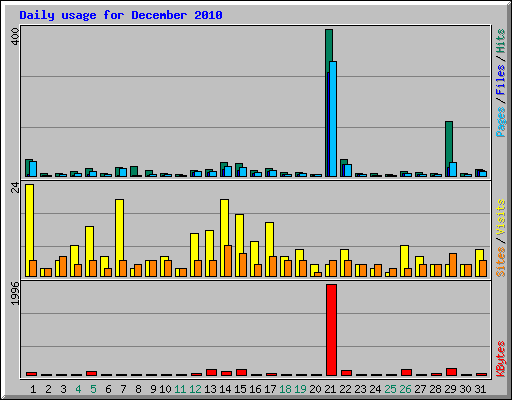Click the yellow Visits bar for day 1
Image resolution: width=512 pixels, height=400 pixels.
coord(29,222)
